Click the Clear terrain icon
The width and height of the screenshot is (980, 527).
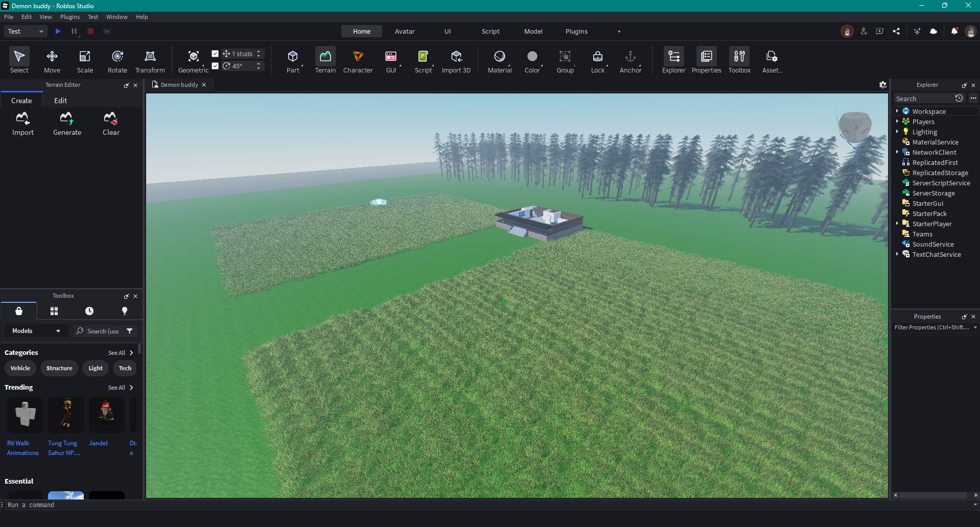(x=111, y=124)
